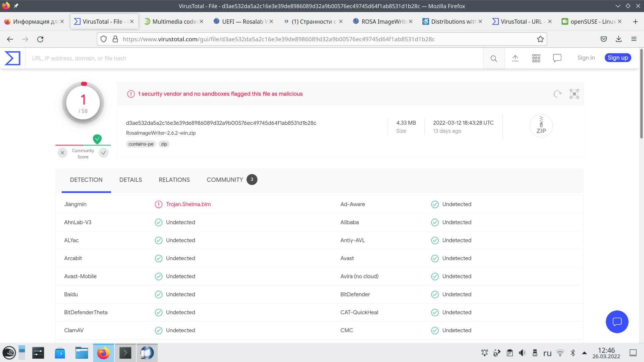Click the contains-pe tag chip

(141, 144)
